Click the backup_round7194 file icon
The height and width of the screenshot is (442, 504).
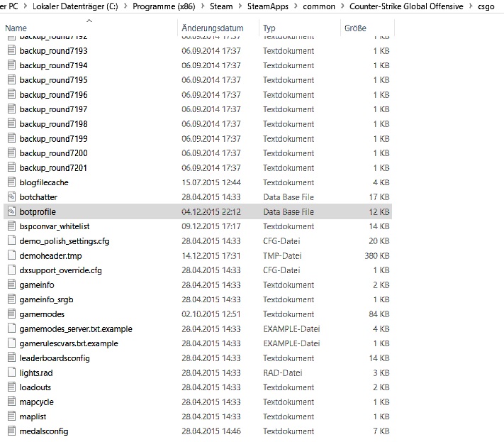11,65
